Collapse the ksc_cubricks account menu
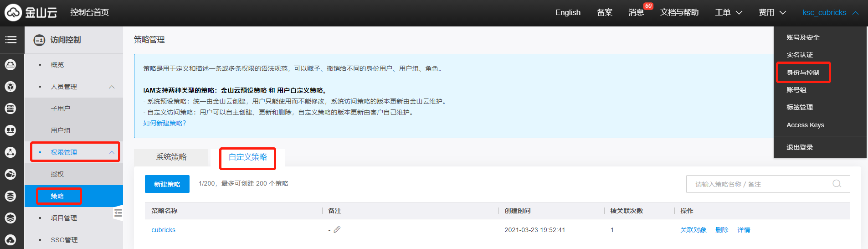Screen dimensions: 868x249 point(830,12)
